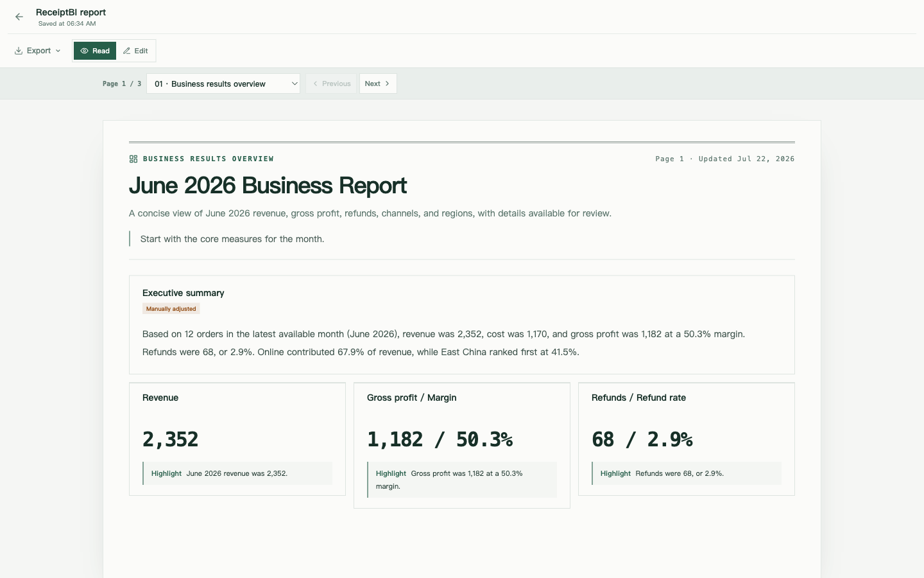Click the highlight 'June 2026 revenue was 2,352'
924x578 pixels.
[237, 473]
